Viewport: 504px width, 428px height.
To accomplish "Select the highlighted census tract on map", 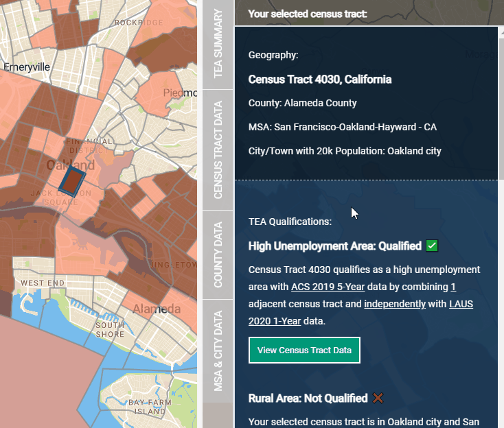I will [x=72, y=180].
